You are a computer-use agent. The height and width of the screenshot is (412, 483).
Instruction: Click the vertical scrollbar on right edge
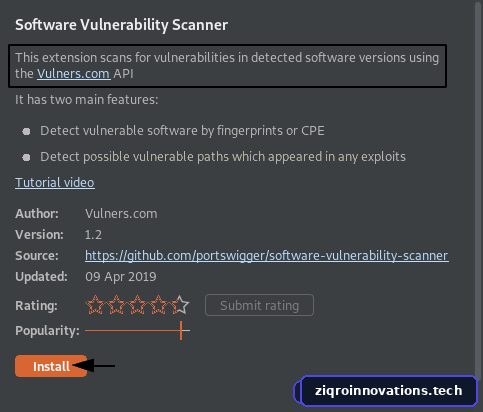(479, 187)
